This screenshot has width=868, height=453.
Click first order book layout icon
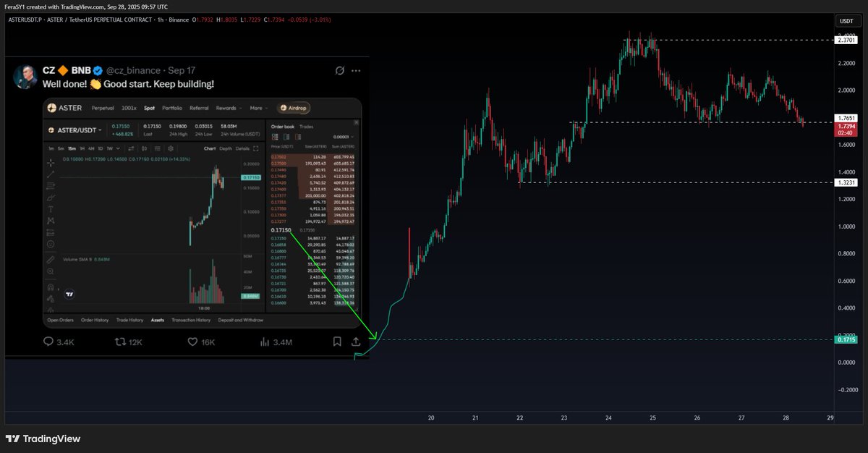[x=275, y=137]
